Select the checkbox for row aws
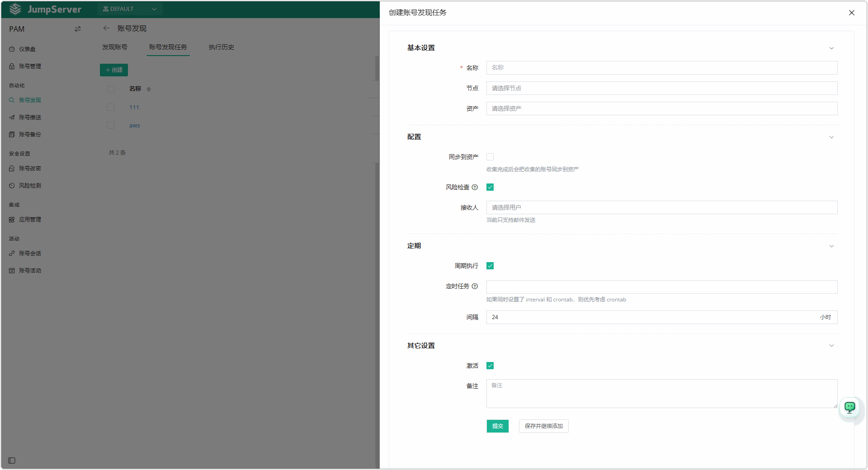Image resolution: width=868 pixels, height=470 pixels. tap(111, 125)
